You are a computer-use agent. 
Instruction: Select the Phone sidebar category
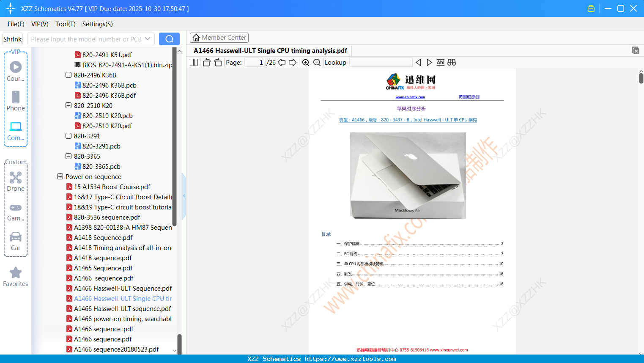pyautogui.click(x=16, y=101)
